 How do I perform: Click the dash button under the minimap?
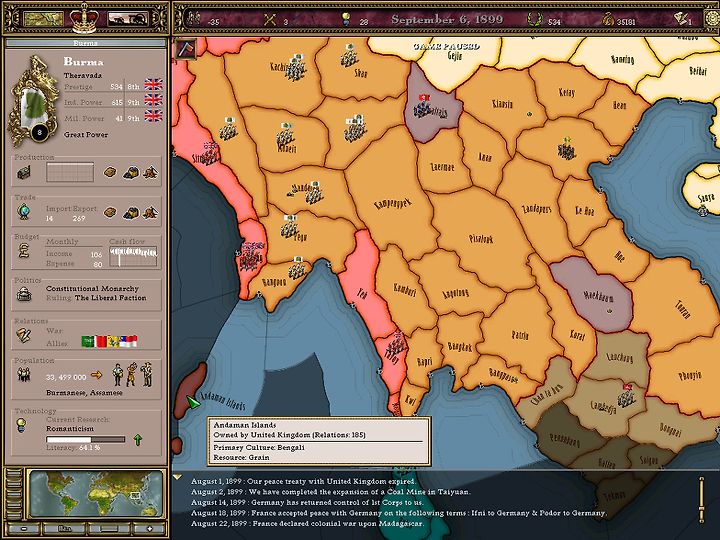109,529
